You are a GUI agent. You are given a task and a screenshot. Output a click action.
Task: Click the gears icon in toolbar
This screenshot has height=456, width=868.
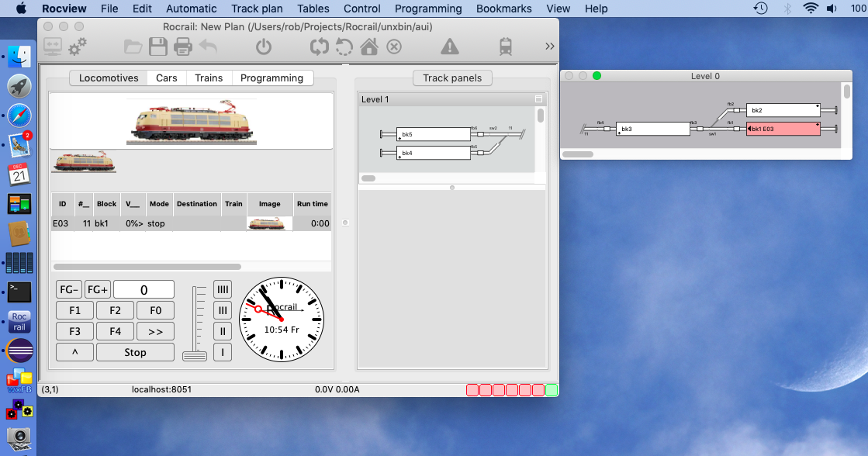point(78,47)
